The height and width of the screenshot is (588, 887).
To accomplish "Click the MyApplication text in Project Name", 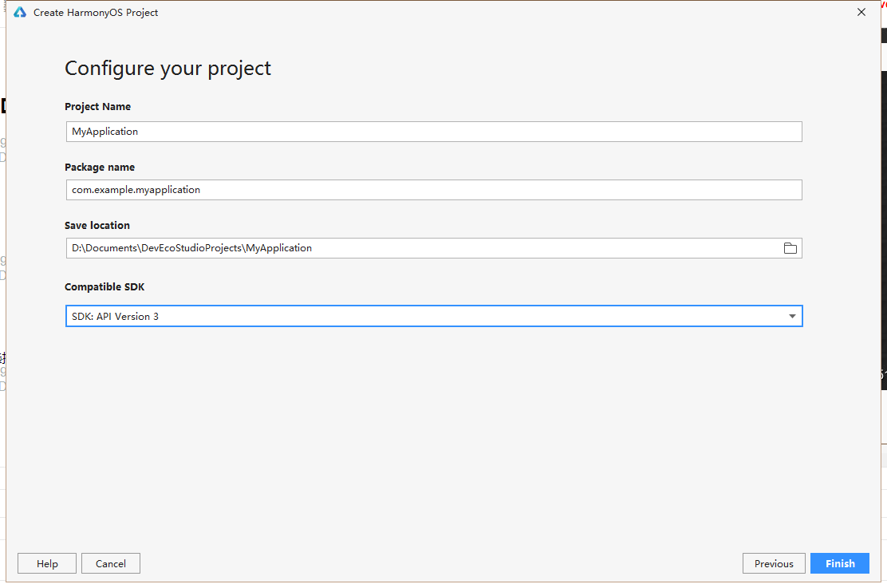I will tap(104, 132).
